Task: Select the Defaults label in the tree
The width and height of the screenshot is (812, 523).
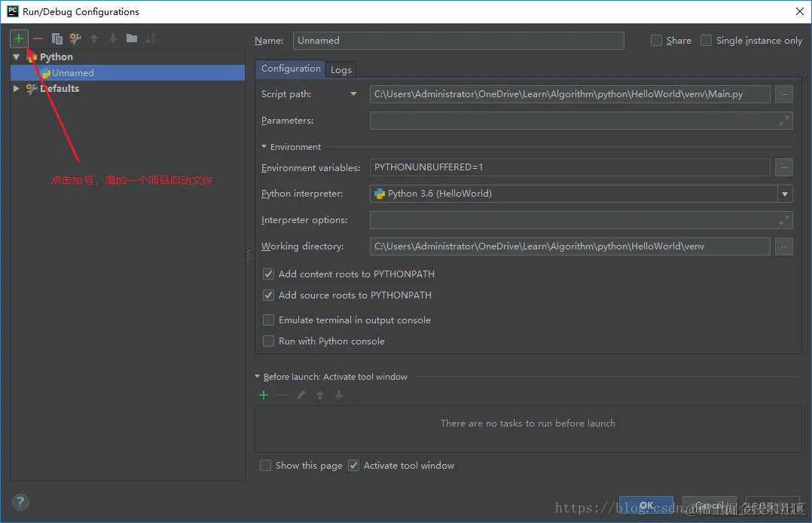Action: pyautogui.click(x=60, y=89)
